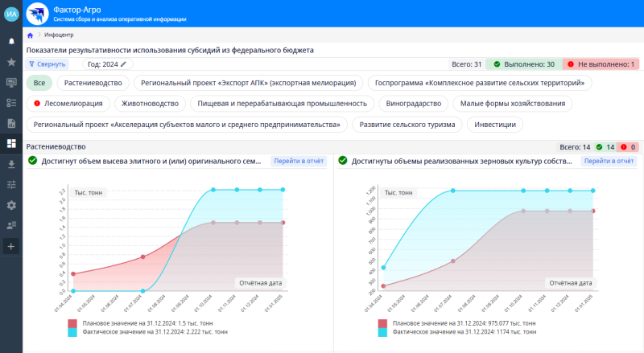Collapse filters with Свернуть button
Viewport: 644px width, 353px height.
click(x=47, y=64)
